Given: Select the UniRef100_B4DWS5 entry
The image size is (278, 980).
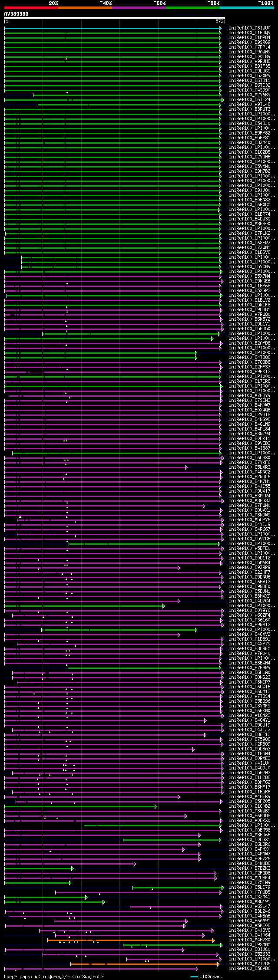Looking at the screenshot, I should click(249, 219).
